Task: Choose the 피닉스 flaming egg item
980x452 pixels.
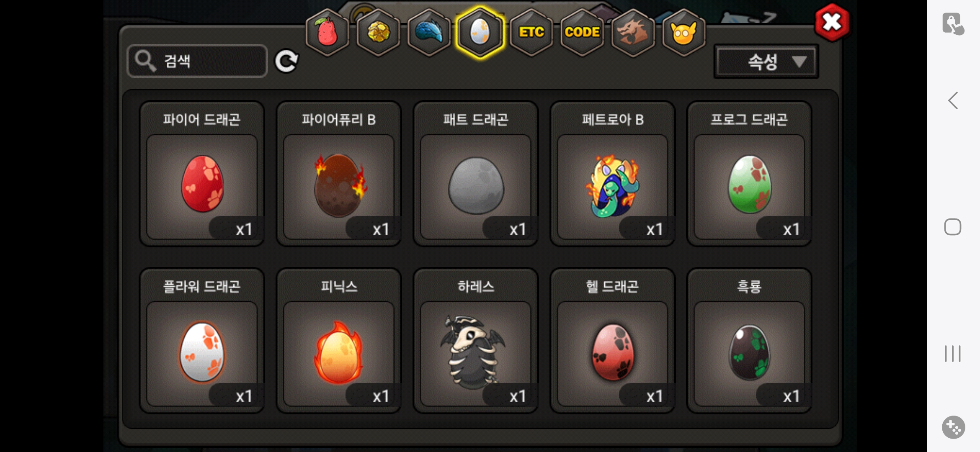Action: point(339,341)
